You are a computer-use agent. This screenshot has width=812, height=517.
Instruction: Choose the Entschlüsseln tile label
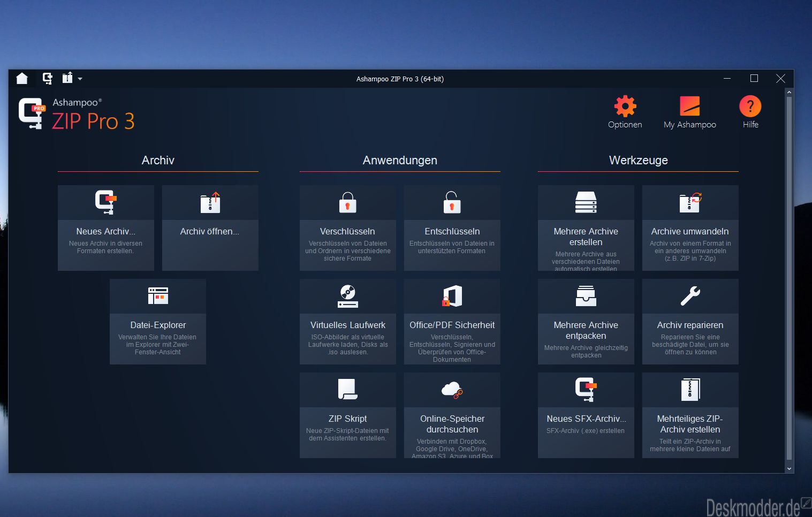click(452, 231)
